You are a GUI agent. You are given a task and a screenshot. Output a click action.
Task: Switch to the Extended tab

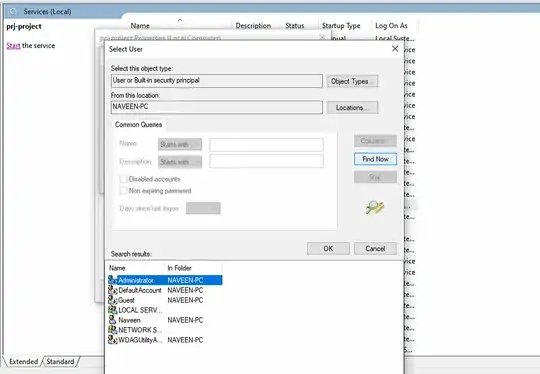pyautogui.click(x=23, y=362)
